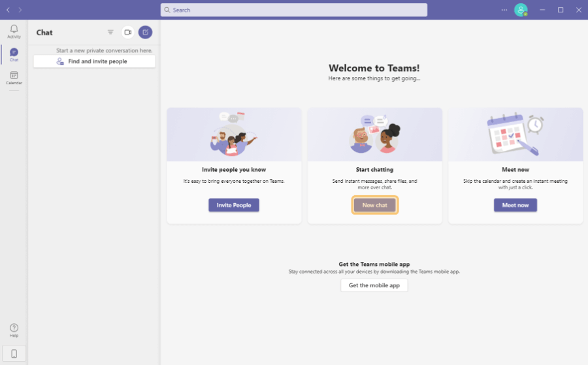Open the chat filter icon
The image size is (588, 365).
tap(110, 32)
